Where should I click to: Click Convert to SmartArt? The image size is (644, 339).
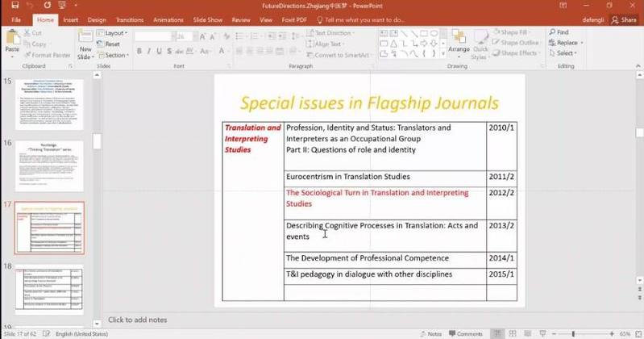pyautogui.click(x=338, y=55)
